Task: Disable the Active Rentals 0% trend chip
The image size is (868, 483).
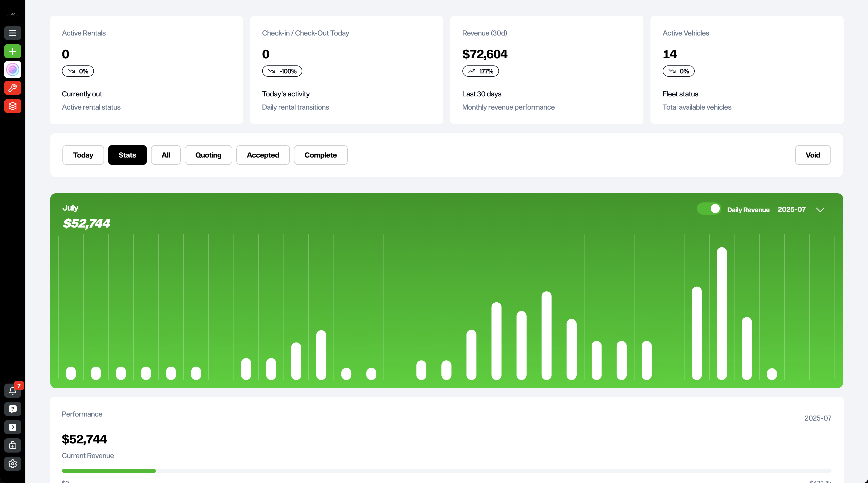Action: (x=77, y=71)
